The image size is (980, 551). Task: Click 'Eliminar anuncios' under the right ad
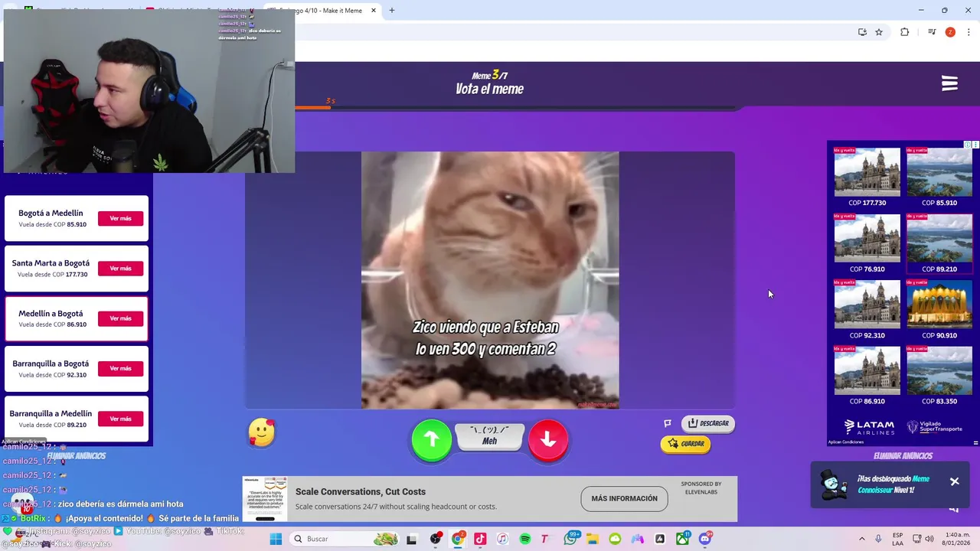(903, 456)
